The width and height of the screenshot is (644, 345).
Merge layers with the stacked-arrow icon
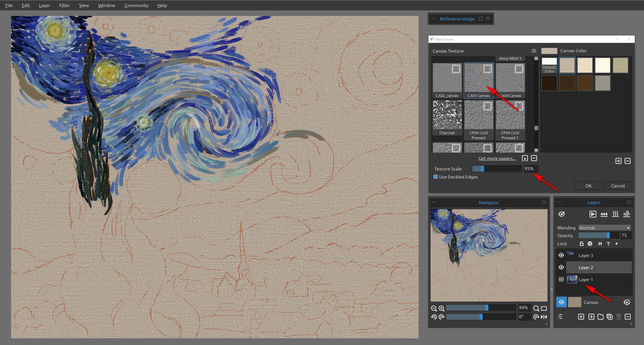(619, 317)
